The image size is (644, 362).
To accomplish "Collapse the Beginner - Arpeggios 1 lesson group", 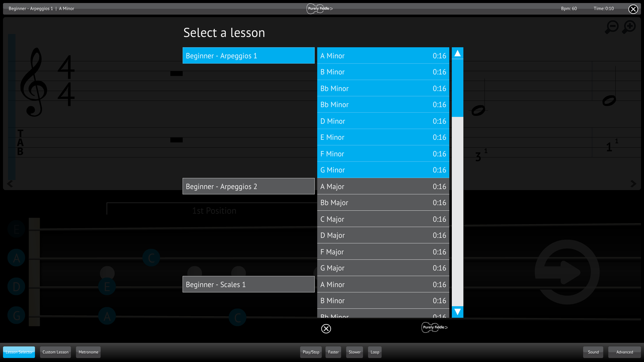I will click(248, 55).
